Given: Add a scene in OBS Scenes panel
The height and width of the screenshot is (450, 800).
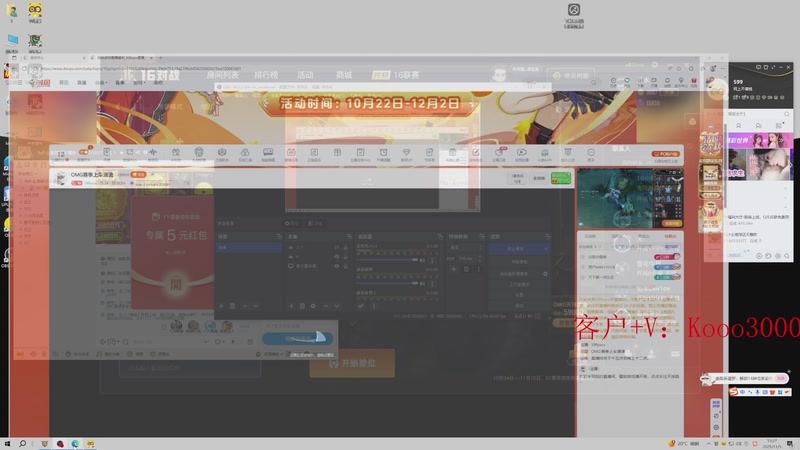Looking at the screenshot, I should coord(221,306).
